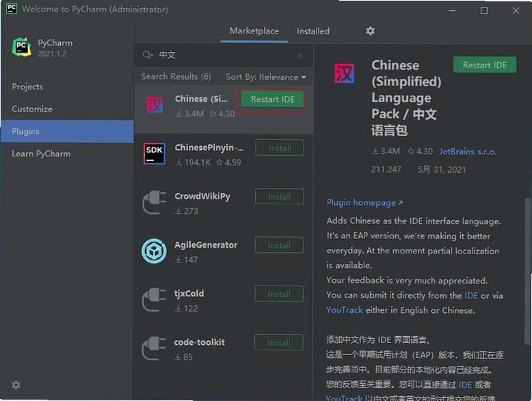
Task: Click the search magnifier icon
Action: pyautogui.click(x=147, y=55)
